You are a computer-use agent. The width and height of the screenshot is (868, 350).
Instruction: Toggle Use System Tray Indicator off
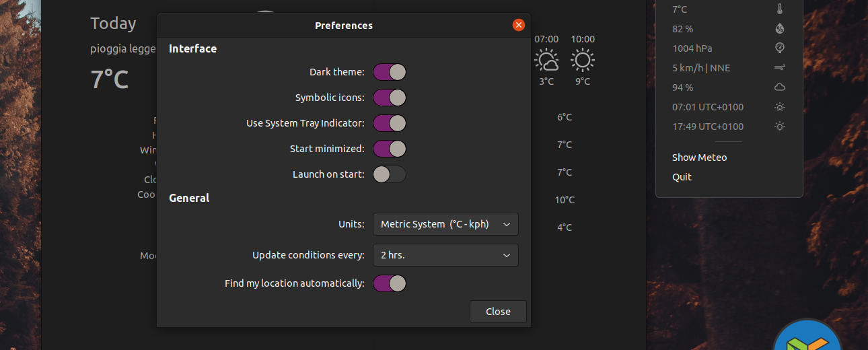point(390,123)
